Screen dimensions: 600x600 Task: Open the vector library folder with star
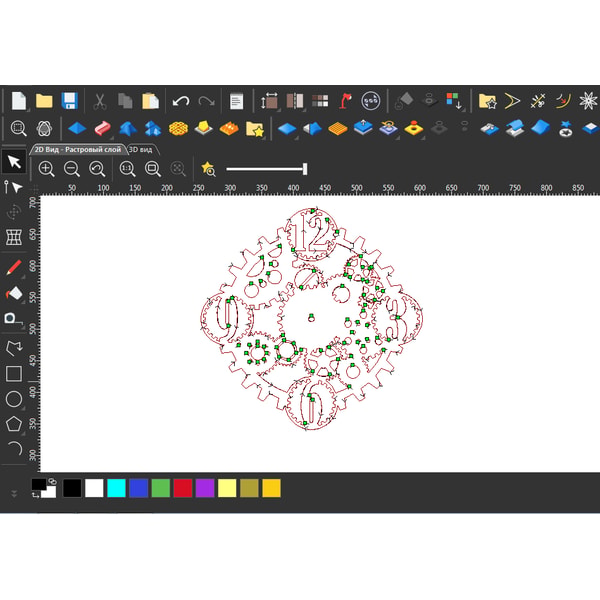click(x=488, y=101)
